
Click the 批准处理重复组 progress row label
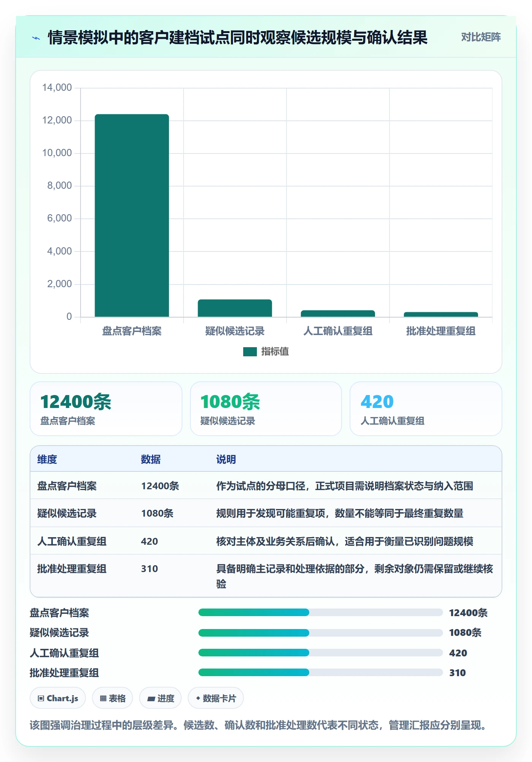(x=64, y=673)
